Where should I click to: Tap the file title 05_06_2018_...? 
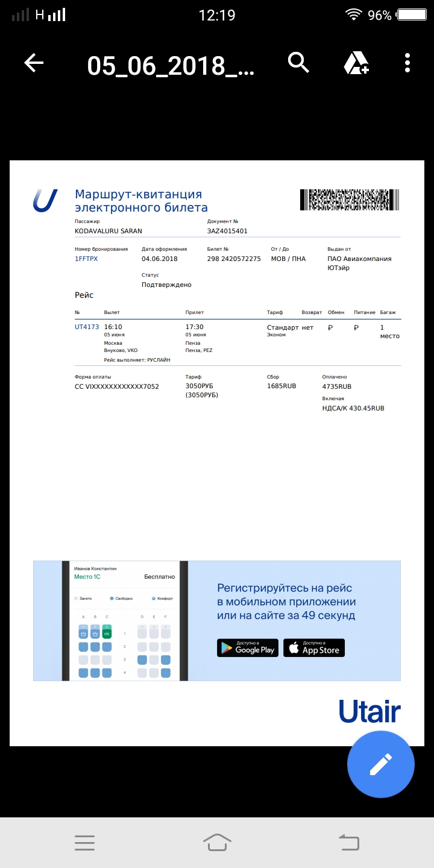pyautogui.click(x=171, y=65)
